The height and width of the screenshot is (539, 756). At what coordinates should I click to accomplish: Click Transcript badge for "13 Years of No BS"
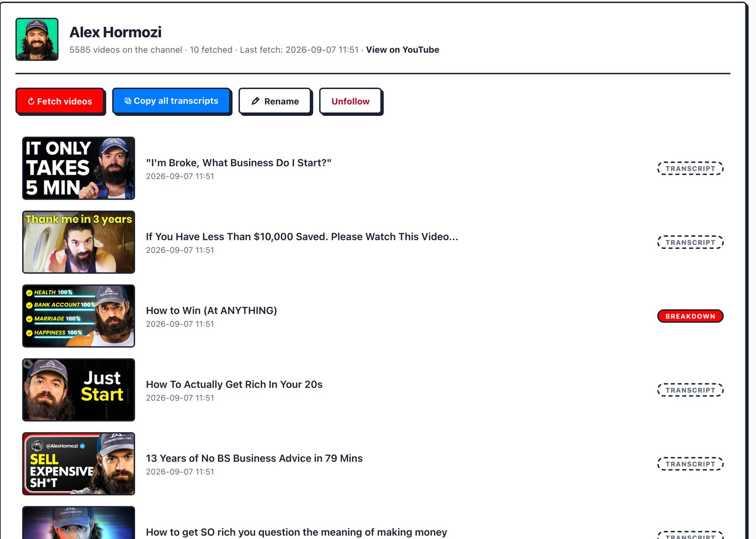click(690, 464)
